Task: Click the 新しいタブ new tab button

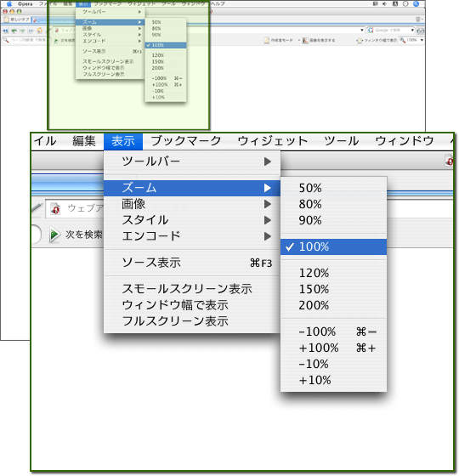Action: pyautogui.click(x=17, y=20)
